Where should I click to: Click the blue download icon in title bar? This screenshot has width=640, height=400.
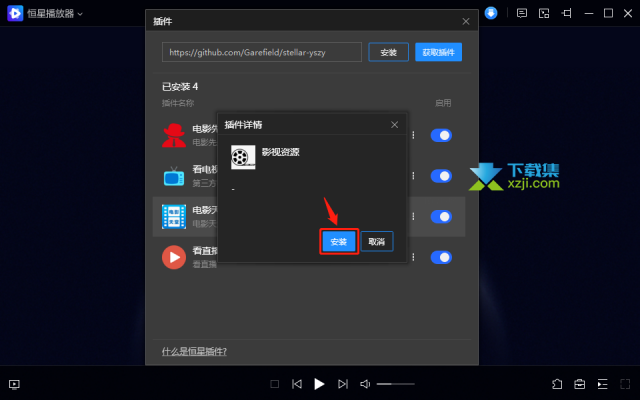491,13
